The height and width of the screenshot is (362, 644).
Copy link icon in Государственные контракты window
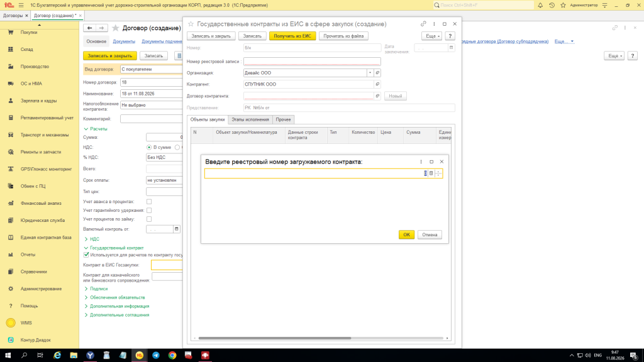coord(423,24)
